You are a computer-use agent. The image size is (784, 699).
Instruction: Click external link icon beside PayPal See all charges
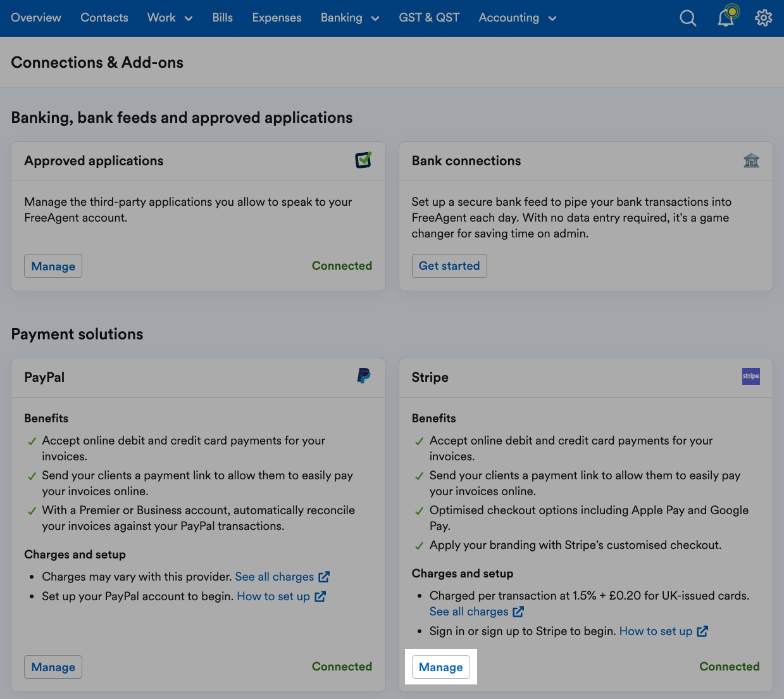point(324,577)
